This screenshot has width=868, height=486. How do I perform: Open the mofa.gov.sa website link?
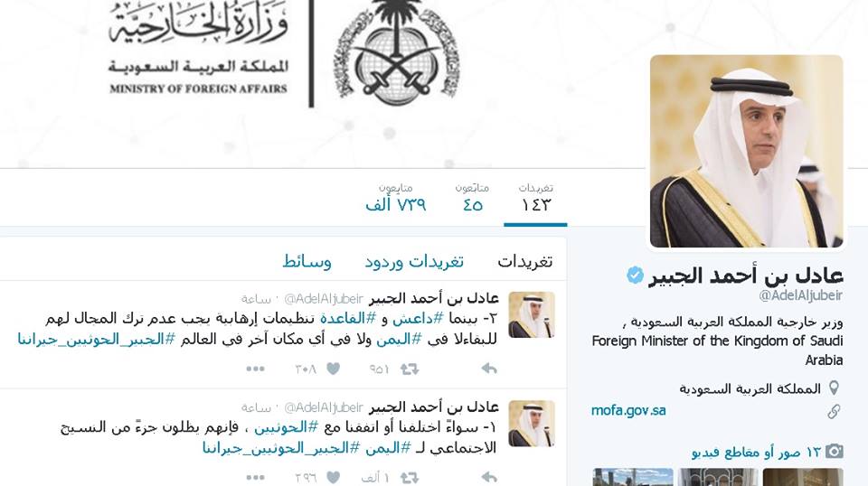[x=628, y=410]
